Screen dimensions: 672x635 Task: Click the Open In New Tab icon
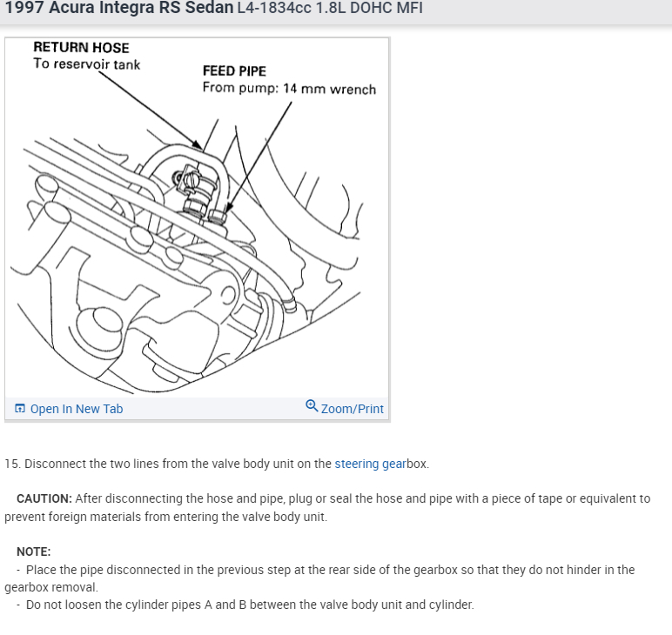click(20, 409)
